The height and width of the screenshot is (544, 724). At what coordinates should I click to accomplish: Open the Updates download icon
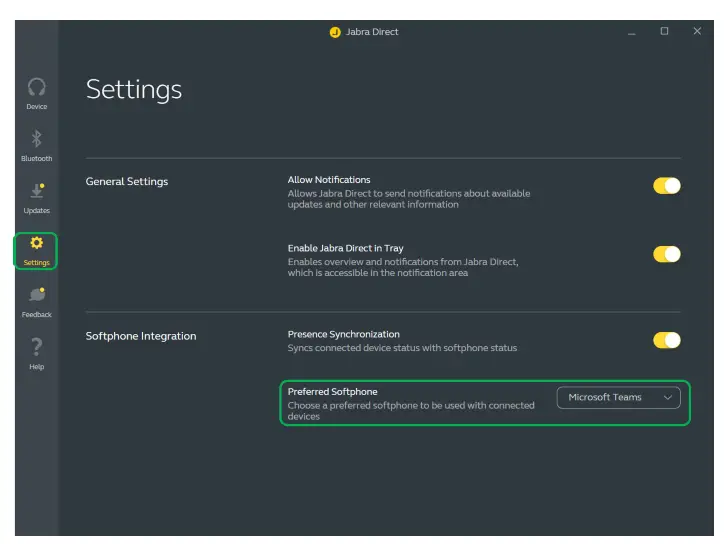[x=37, y=191]
